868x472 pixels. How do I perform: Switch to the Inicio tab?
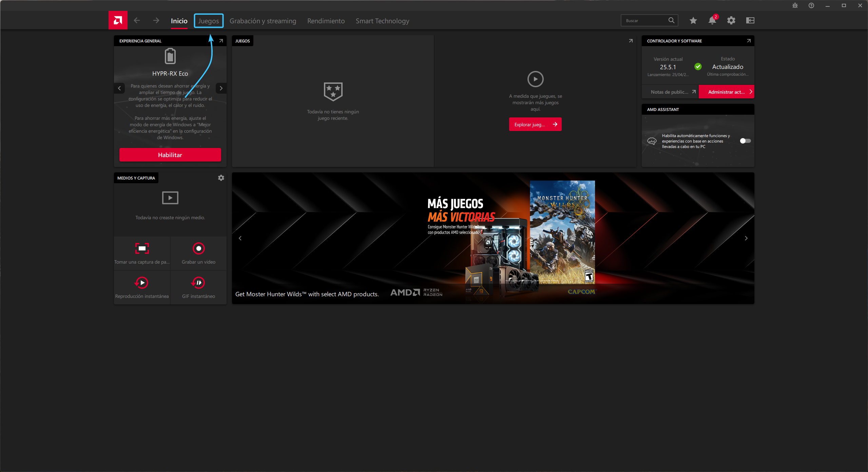pos(179,21)
